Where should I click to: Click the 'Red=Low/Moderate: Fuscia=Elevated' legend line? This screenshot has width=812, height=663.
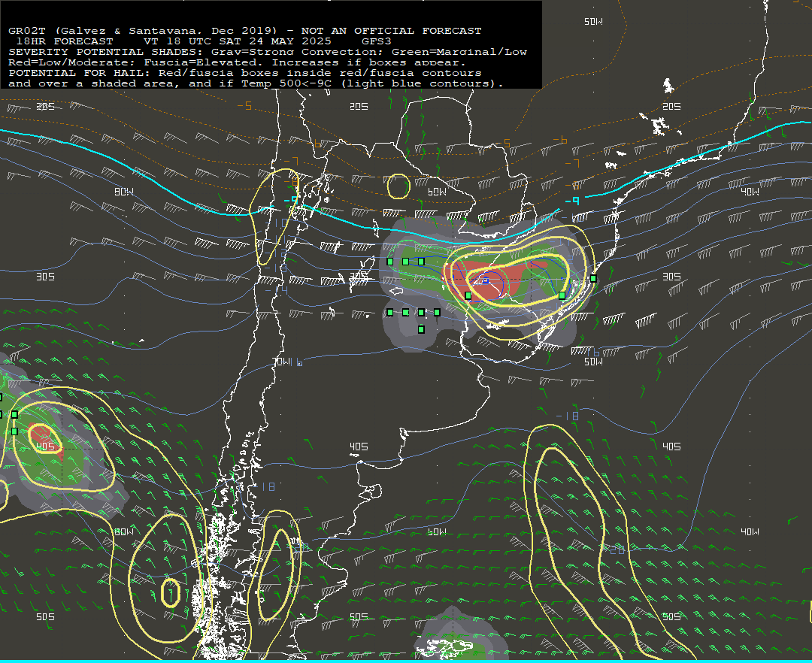[237, 62]
